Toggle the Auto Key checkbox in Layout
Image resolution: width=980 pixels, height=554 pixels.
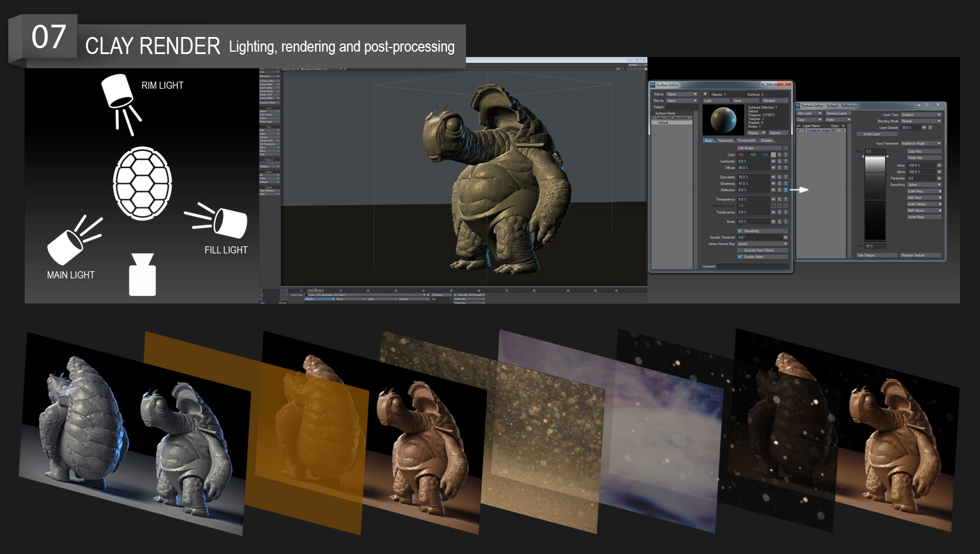[455, 295]
